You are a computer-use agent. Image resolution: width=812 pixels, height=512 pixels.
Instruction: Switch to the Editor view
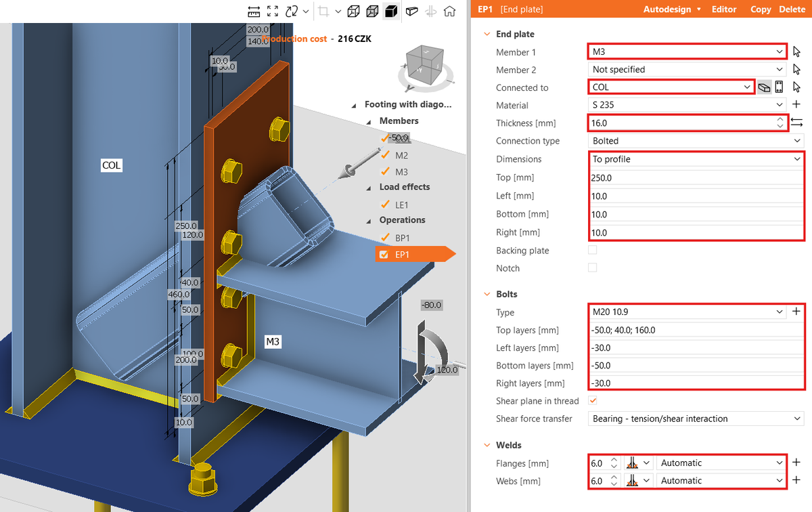[723, 9]
